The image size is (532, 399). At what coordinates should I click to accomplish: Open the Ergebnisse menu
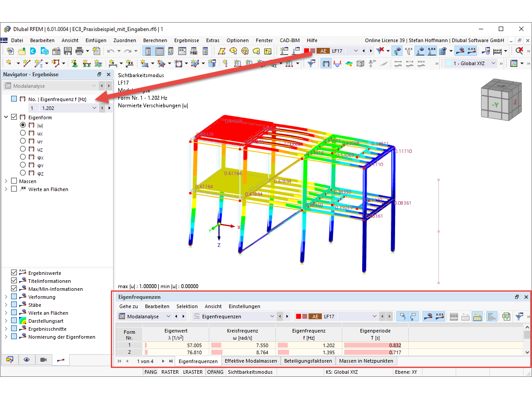pos(186,40)
